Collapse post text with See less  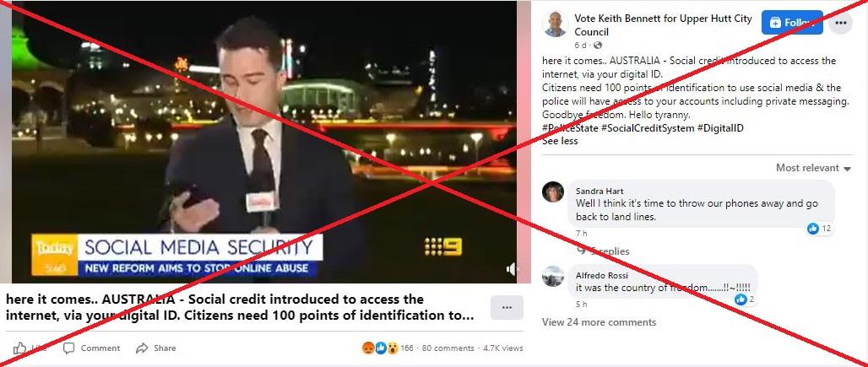[x=560, y=140]
